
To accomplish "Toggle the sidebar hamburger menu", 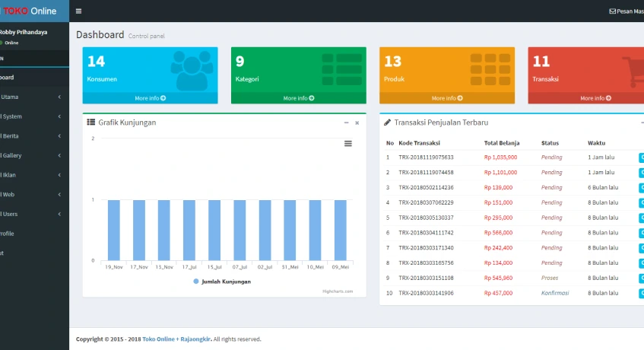I will (x=79, y=11).
